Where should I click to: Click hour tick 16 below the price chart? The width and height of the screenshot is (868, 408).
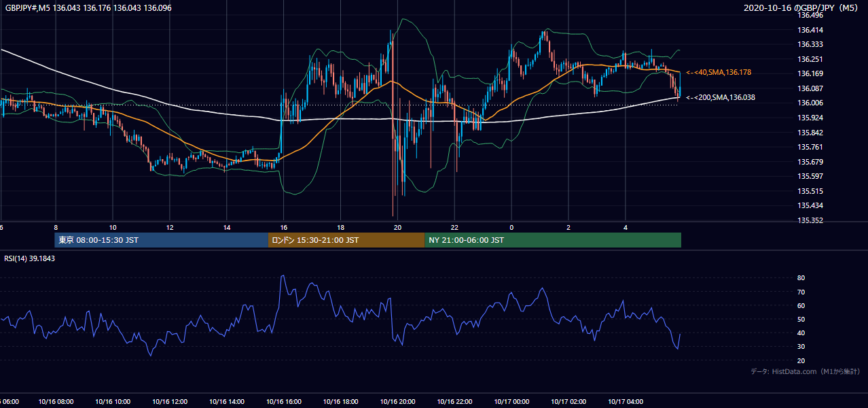pyautogui.click(x=284, y=228)
